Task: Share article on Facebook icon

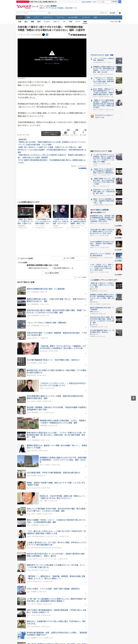Action: click(47, 35)
